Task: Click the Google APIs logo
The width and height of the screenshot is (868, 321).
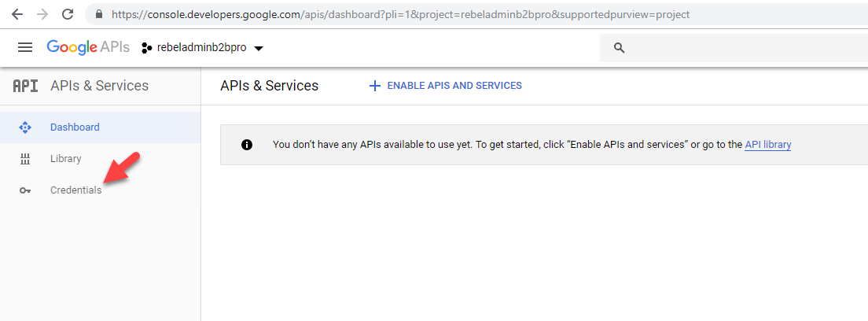Action: pyautogui.click(x=88, y=48)
